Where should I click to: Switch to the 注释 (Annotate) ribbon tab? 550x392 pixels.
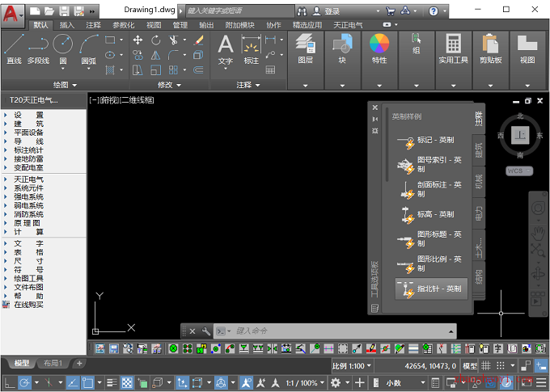coord(93,25)
